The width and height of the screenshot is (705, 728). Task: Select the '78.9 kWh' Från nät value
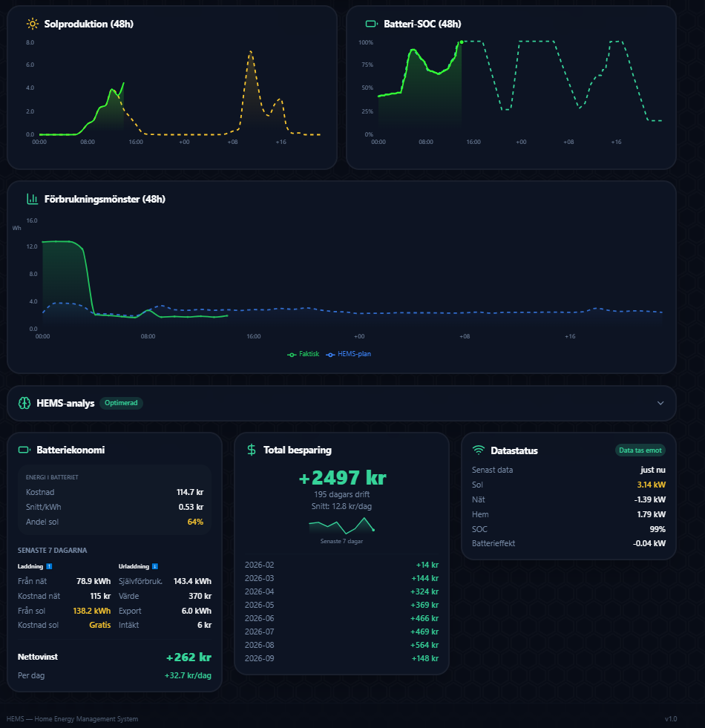pyautogui.click(x=94, y=581)
